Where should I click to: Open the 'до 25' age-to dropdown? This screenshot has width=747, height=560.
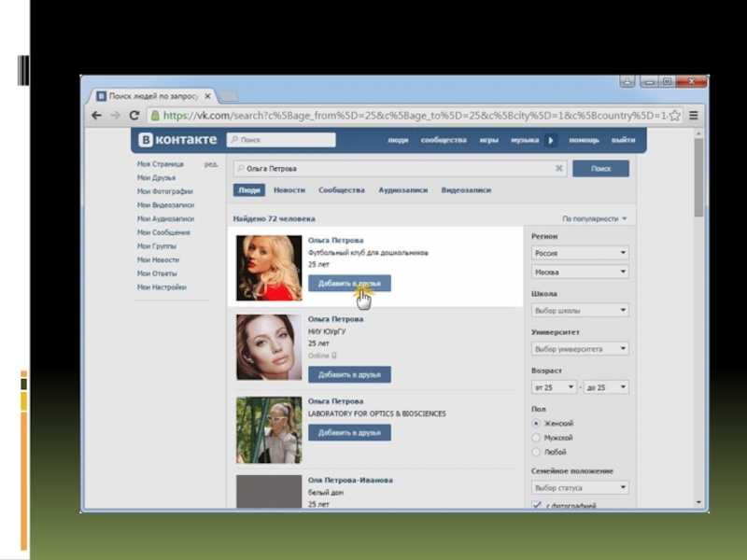tap(606, 387)
